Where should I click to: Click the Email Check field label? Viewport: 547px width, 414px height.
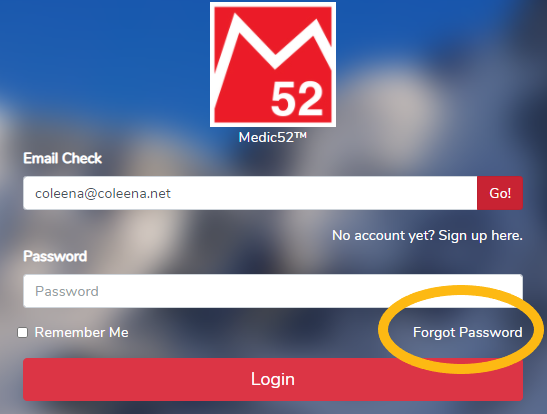pyautogui.click(x=62, y=158)
